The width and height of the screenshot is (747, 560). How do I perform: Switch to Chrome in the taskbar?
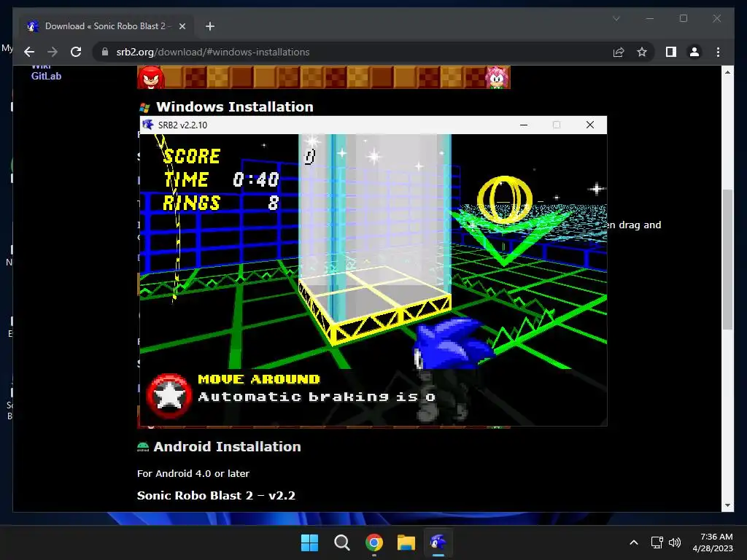(x=374, y=542)
